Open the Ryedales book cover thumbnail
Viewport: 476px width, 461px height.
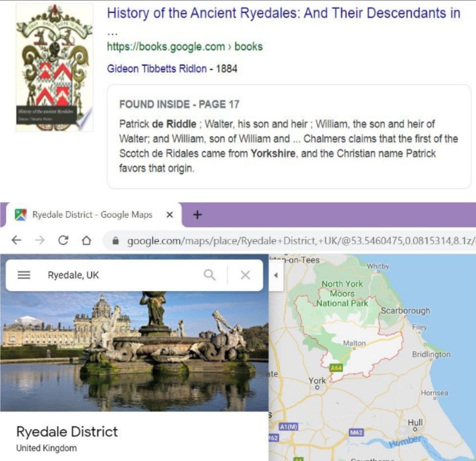pyautogui.click(x=54, y=68)
